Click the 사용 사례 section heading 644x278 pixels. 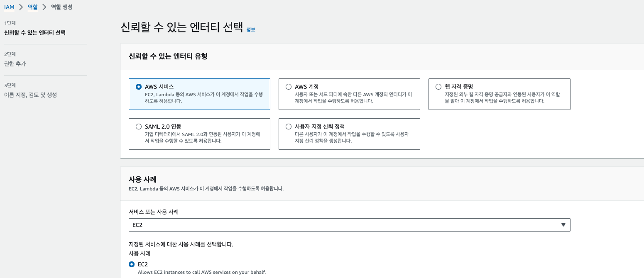(143, 179)
